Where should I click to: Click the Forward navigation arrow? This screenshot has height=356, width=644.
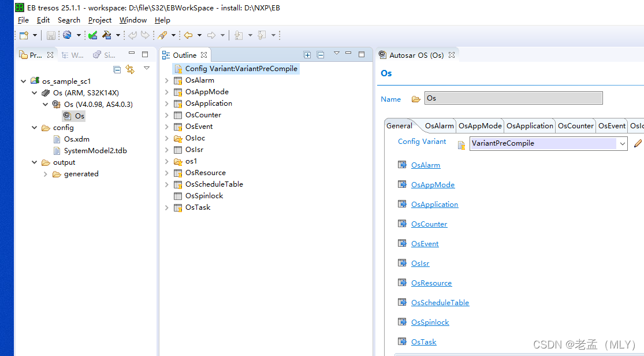click(211, 35)
